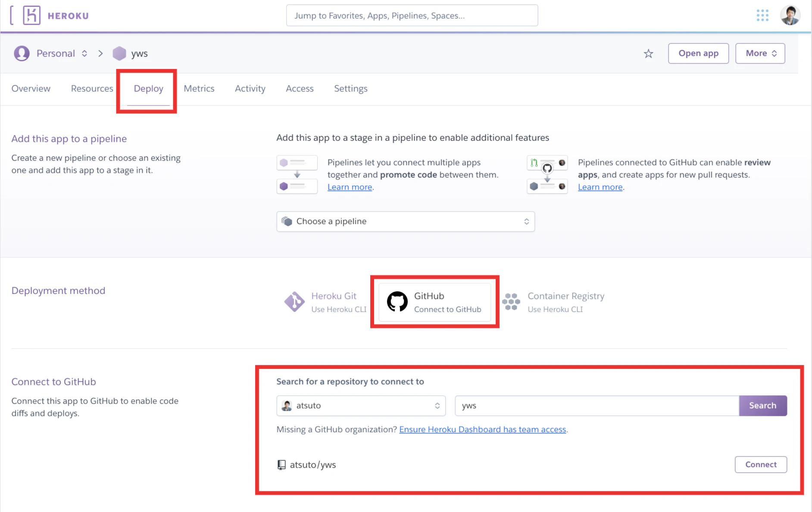Open the apps grid menu icon
Image resolution: width=812 pixels, height=512 pixels.
[762, 16]
